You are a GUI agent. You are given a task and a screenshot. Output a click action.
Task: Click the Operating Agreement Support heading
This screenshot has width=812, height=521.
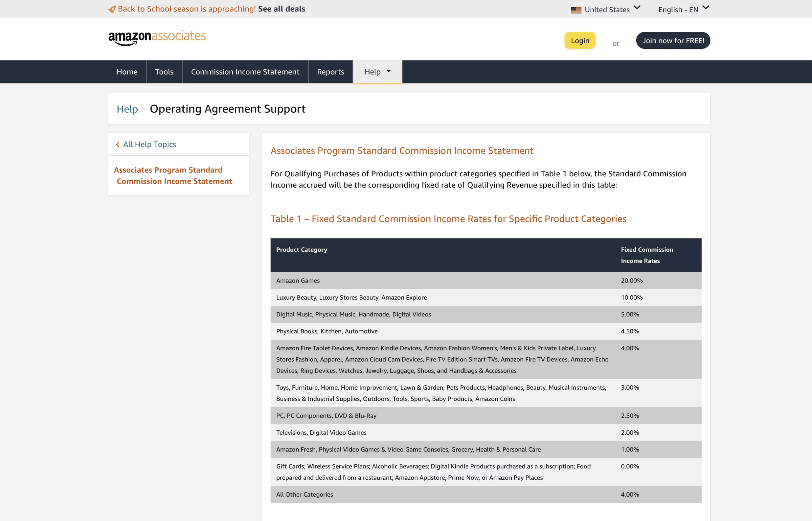[x=228, y=109]
